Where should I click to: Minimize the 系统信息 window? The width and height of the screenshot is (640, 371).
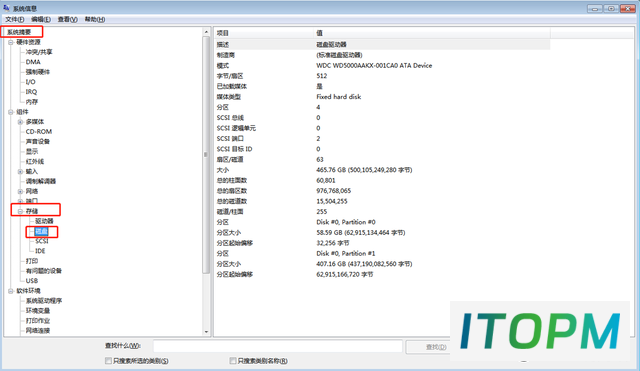pos(595,8)
